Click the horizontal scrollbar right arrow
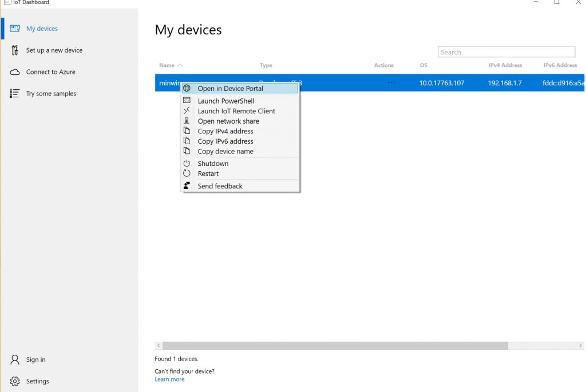586x392 pixels. tap(581, 346)
